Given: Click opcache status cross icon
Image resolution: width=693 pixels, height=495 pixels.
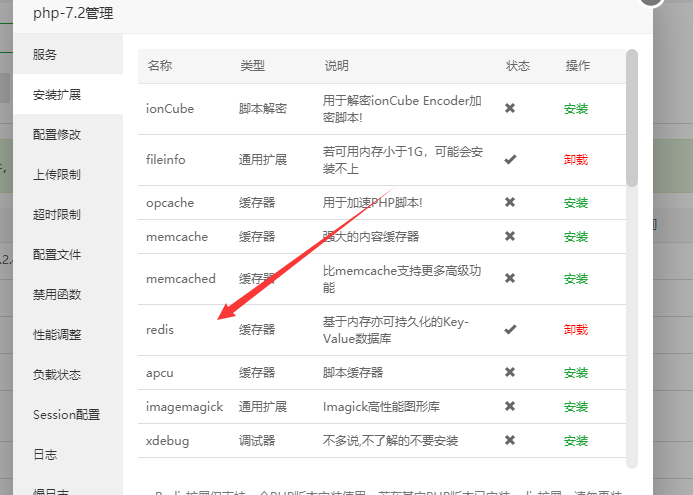Looking at the screenshot, I should point(510,202).
